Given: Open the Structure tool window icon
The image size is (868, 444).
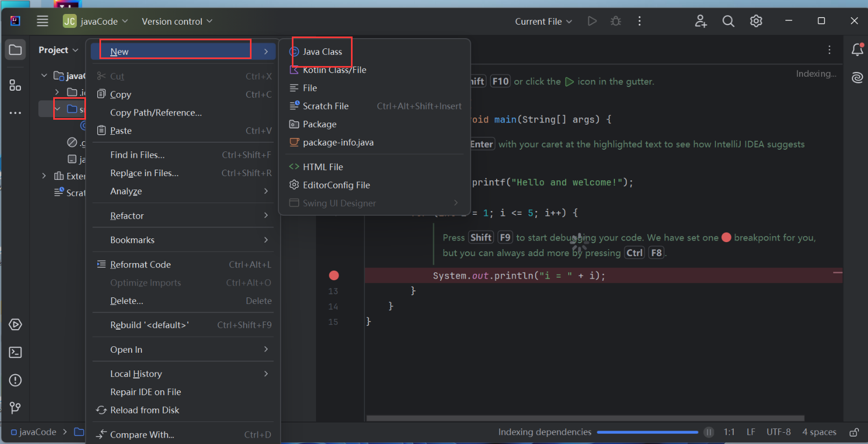Looking at the screenshot, I should (16, 85).
